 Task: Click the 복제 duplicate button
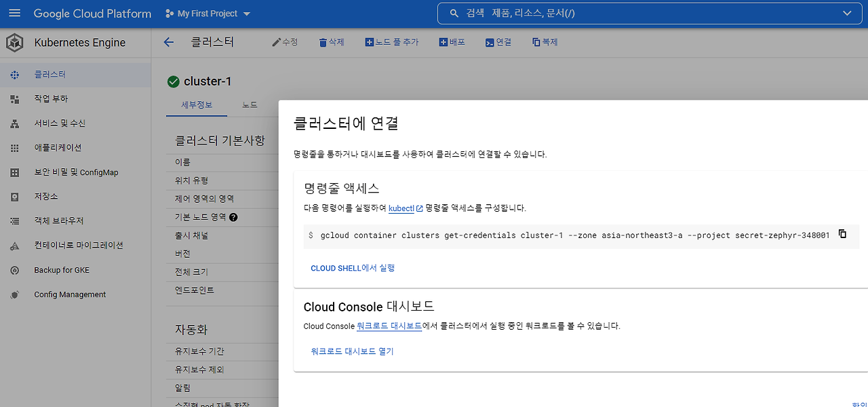pos(545,42)
